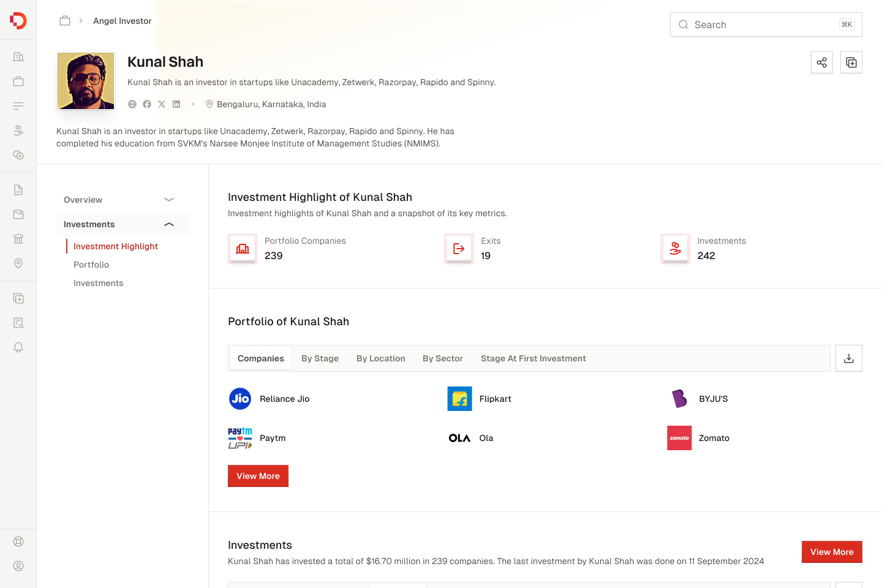Click the app logo in the sidebar

pos(18,20)
